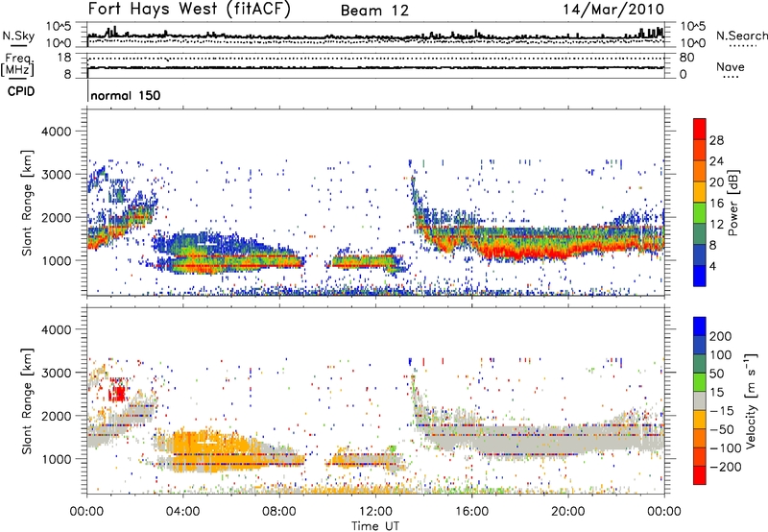Click the '28' tick on the power colorbar
This screenshot has height=532, width=768.
point(716,140)
